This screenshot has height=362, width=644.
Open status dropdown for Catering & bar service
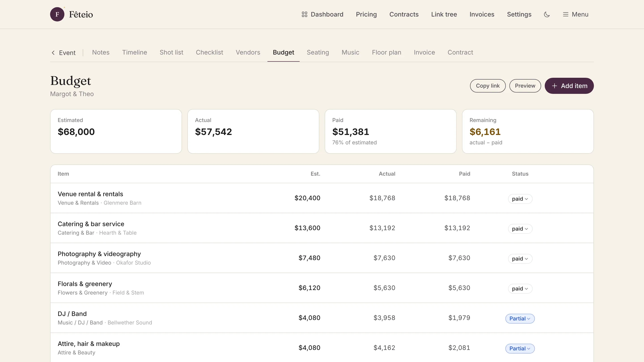tap(520, 229)
